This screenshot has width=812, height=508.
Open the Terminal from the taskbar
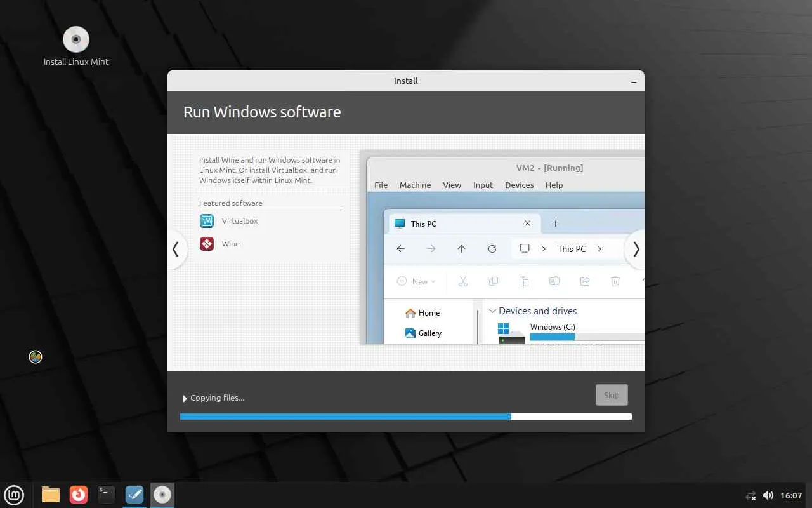pos(107,495)
